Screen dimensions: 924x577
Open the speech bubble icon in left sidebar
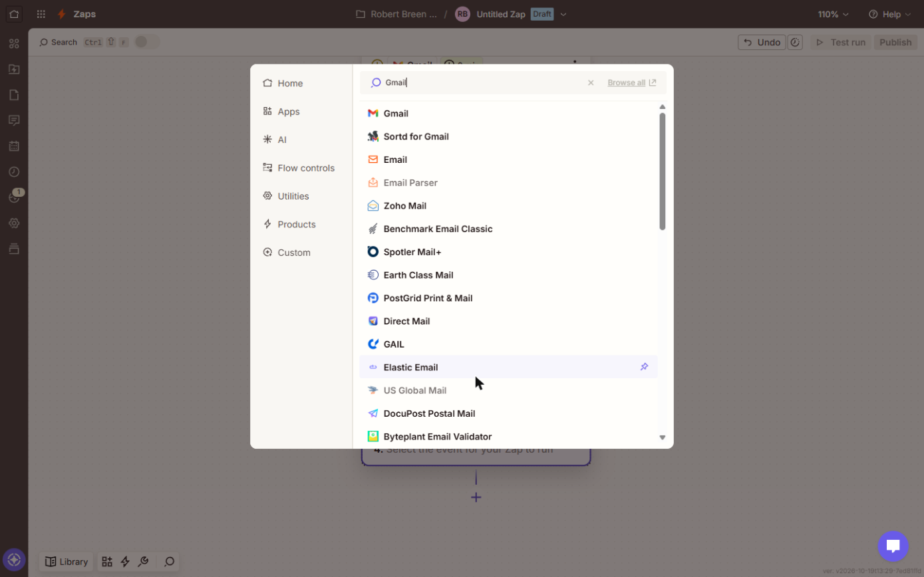coord(14,120)
